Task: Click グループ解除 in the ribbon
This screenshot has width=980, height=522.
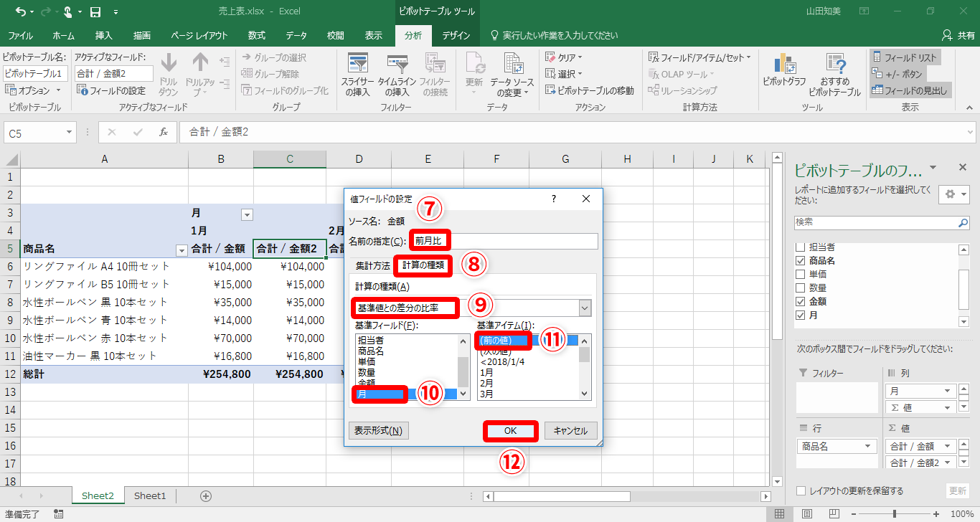Action: (270, 74)
